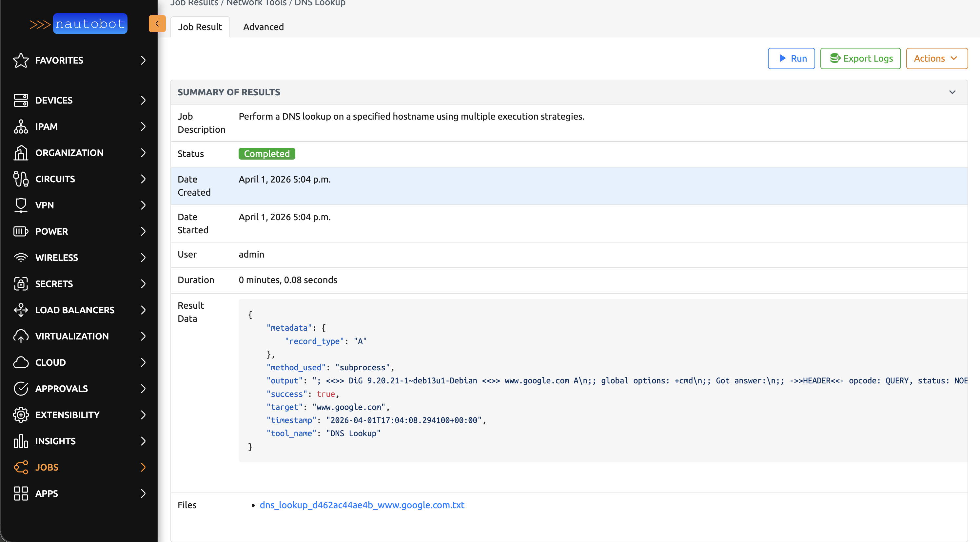Image resolution: width=980 pixels, height=542 pixels.
Task: Click the Nautobot logo
Action: click(x=79, y=24)
